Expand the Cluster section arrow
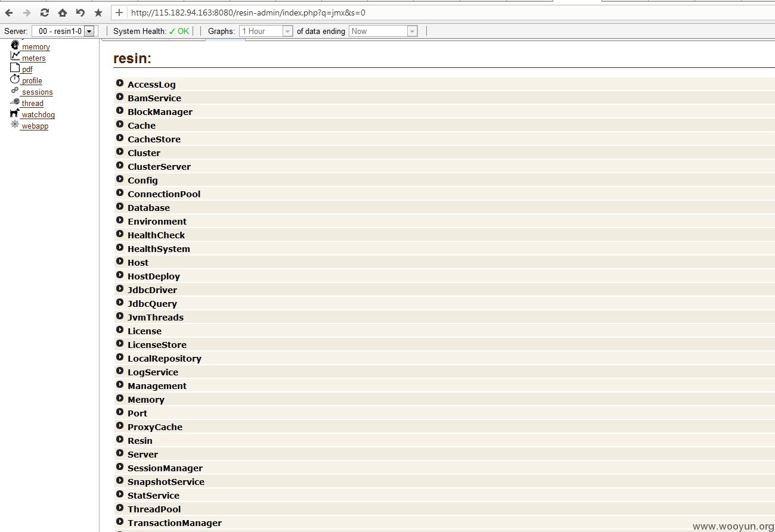 click(x=120, y=152)
